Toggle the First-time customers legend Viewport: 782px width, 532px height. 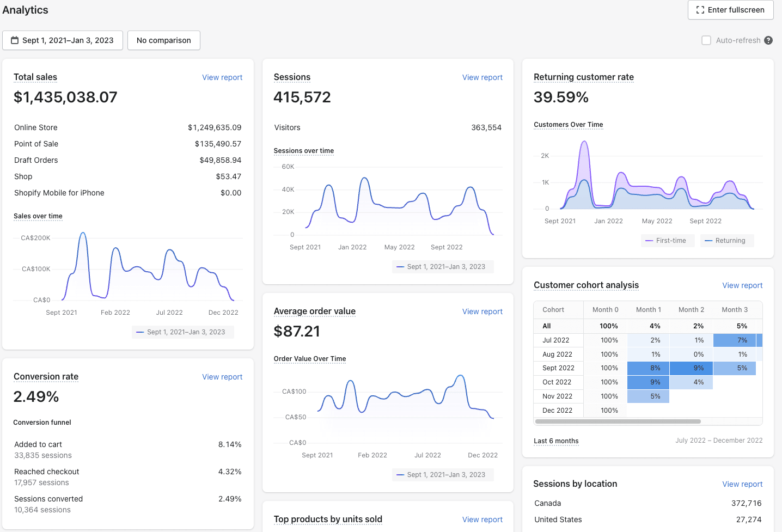point(667,241)
